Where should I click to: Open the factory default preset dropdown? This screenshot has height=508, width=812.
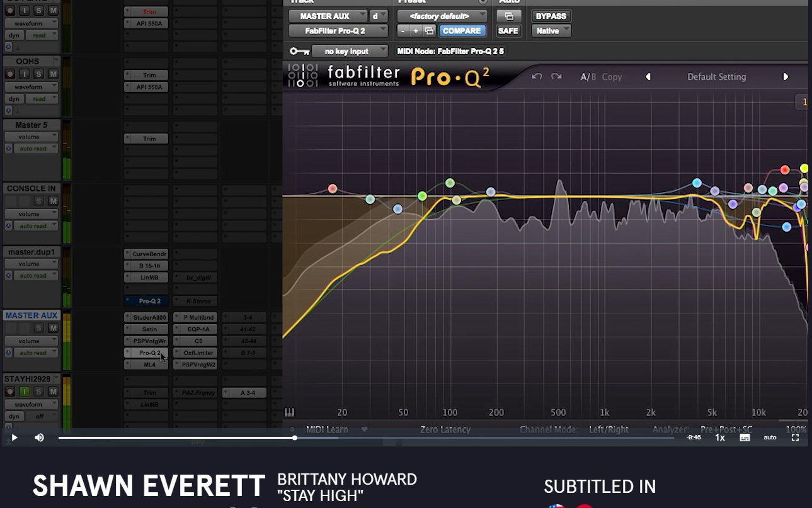coord(442,16)
